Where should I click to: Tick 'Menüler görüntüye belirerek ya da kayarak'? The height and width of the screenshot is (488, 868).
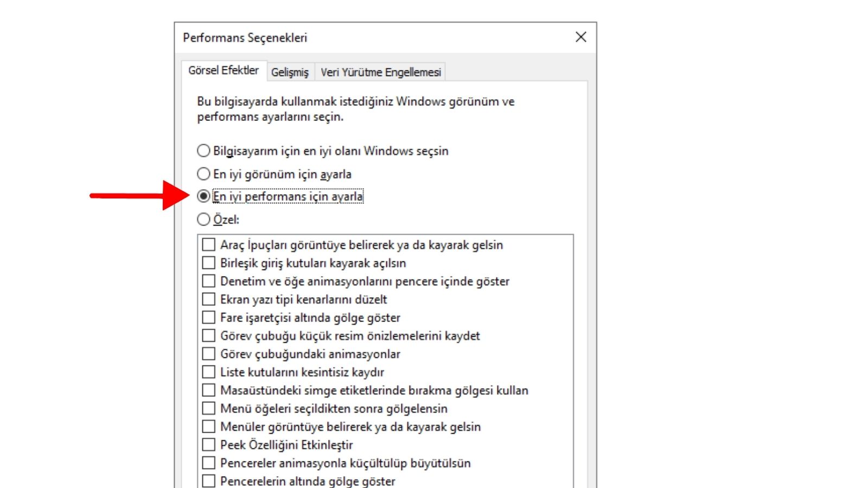click(x=209, y=426)
